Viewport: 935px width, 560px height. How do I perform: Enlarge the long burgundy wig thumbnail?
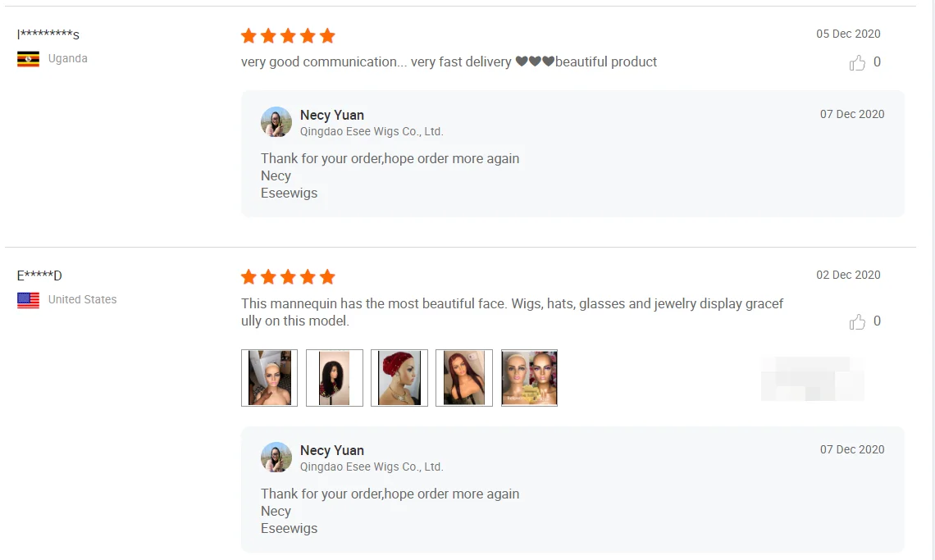pyautogui.click(x=463, y=378)
